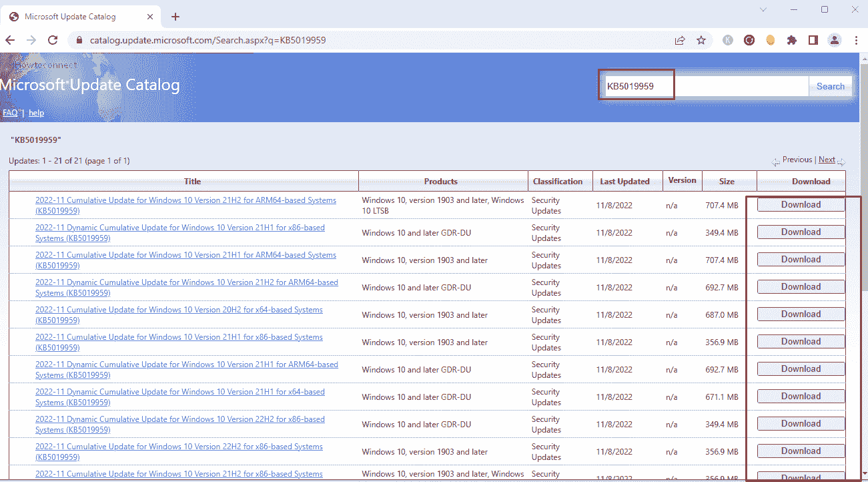This screenshot has width=868, height=482.
Task: Go to the Next results page
Action: 827,160
